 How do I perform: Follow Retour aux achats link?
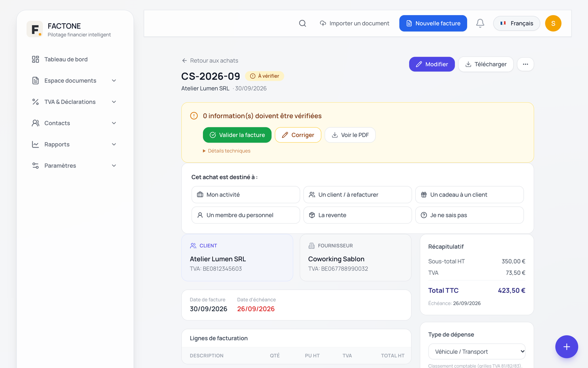210,60
